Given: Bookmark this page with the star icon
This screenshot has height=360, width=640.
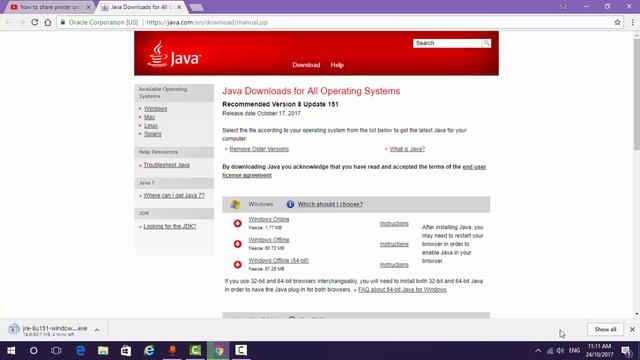Looking at the screenshot, I should pos(617,22).
